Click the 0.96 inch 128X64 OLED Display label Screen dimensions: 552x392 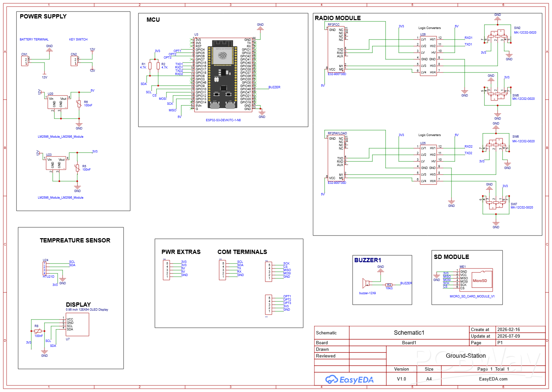pyautogui.click(x=87, y=310)
